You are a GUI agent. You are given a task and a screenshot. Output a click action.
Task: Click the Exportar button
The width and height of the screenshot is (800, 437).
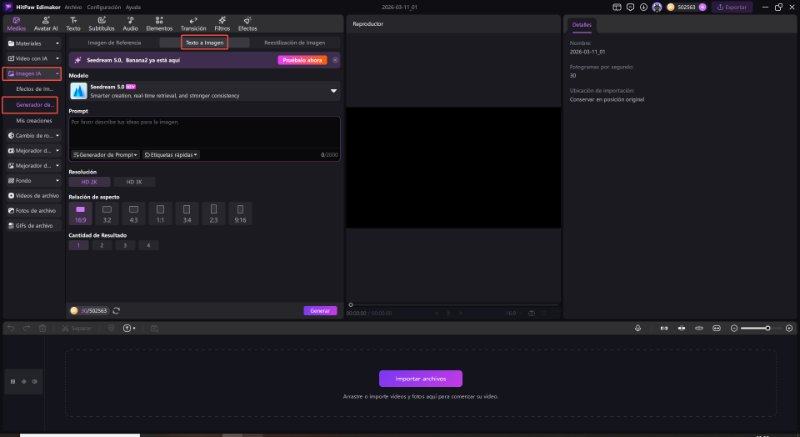pyautogui.click(x=732, y=7)
